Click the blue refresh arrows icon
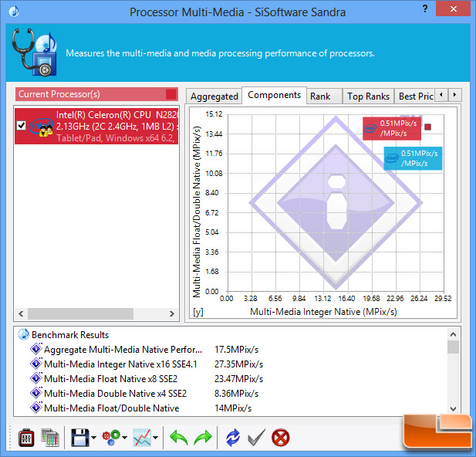 [233, 438]
